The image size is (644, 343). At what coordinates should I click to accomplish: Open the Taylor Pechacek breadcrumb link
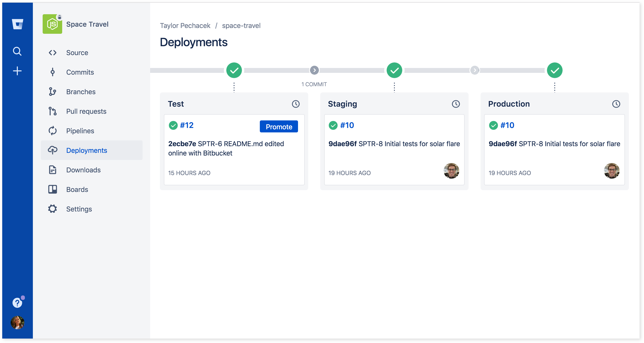tap(185, 26)
